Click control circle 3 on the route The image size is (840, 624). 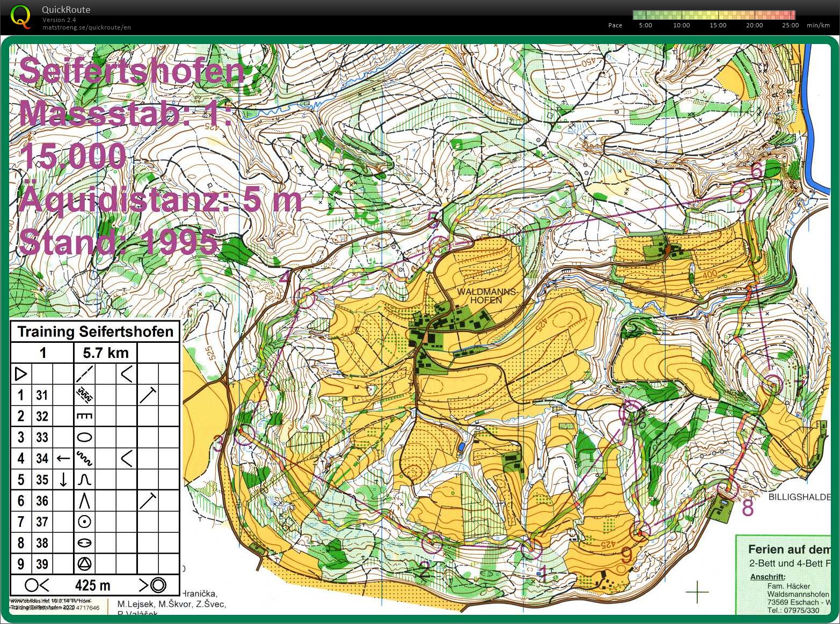click(245, 434)
